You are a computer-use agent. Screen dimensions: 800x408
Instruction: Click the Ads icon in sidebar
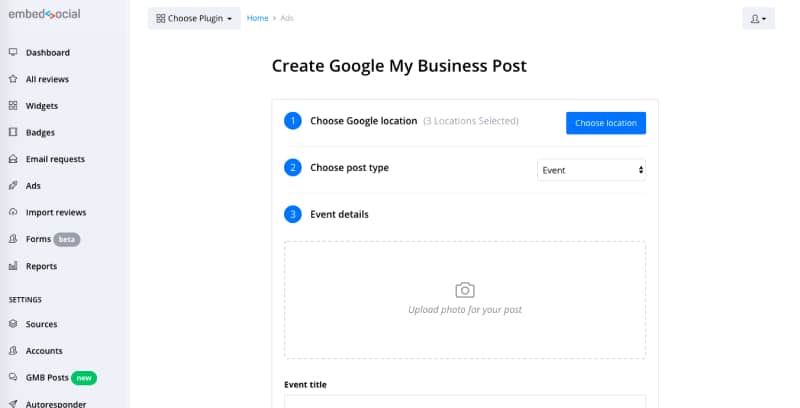click(x=13, y=186)
